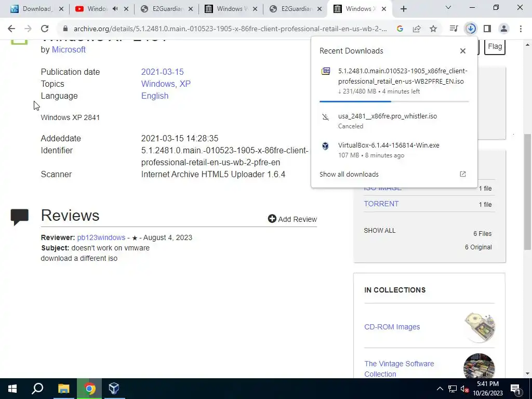Open the English language link
Viewport: 532px width, 399px height.
tap(155, 96)
